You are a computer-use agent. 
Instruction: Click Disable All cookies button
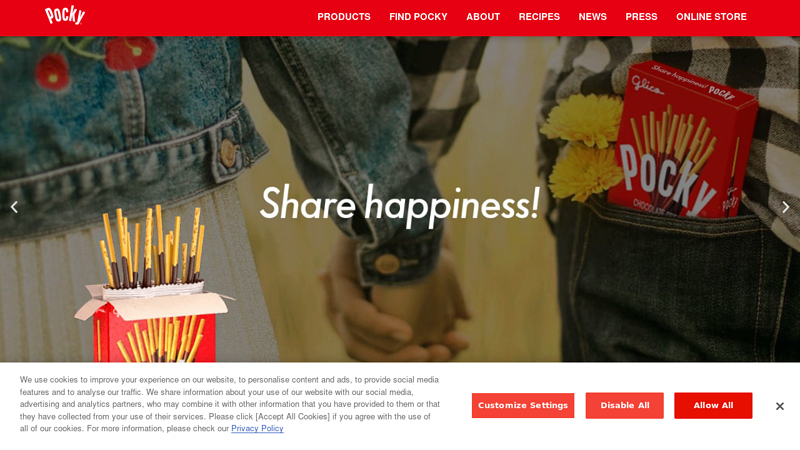pos(624,406)
